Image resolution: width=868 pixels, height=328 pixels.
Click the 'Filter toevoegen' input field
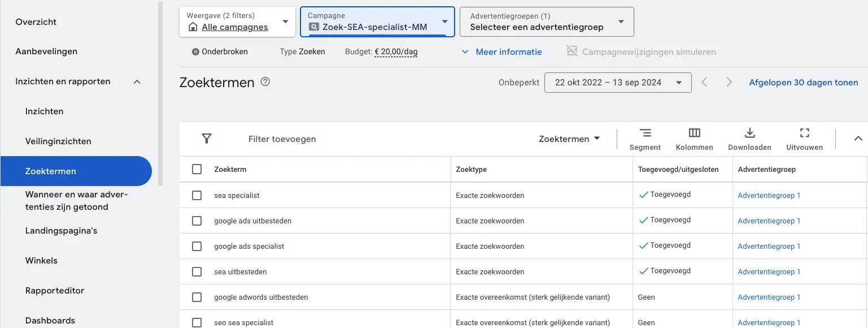point(282,139)
